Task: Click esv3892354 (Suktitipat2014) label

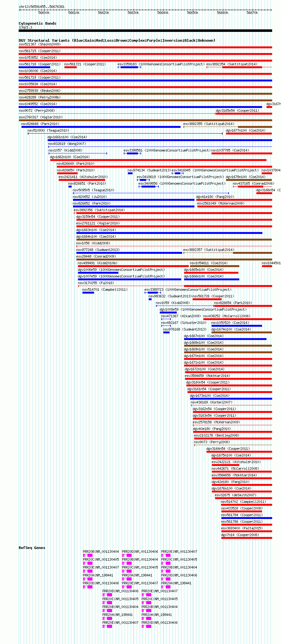Action: (232, 64)
